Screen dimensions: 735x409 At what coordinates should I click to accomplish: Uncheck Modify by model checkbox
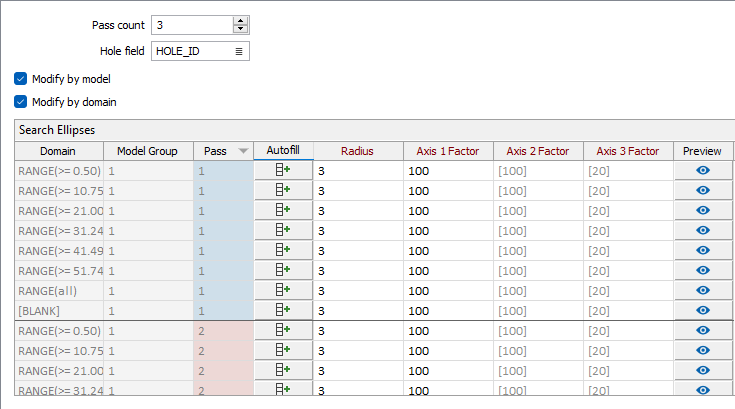(21, 79)
